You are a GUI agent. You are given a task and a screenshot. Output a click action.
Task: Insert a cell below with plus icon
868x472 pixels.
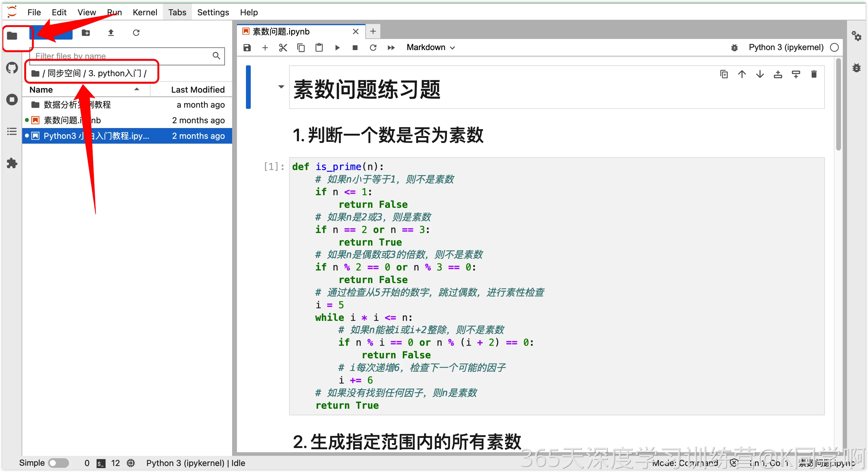pos(265,47)
